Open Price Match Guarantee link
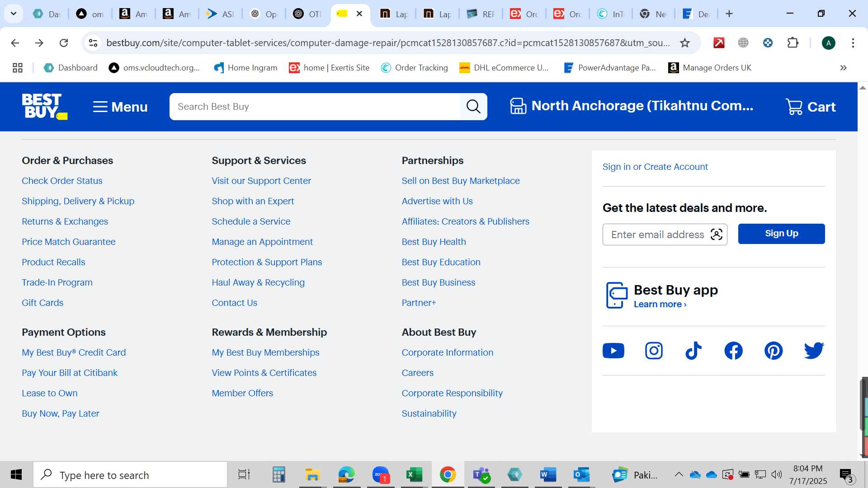The height and width of the screenshot is (488, 868). [x=69, y=242]
